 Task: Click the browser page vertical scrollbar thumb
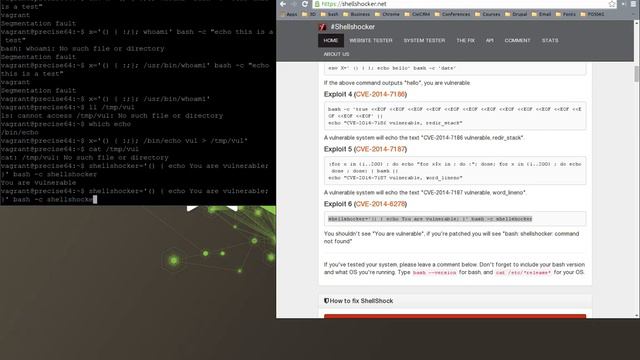coord(637,74)
